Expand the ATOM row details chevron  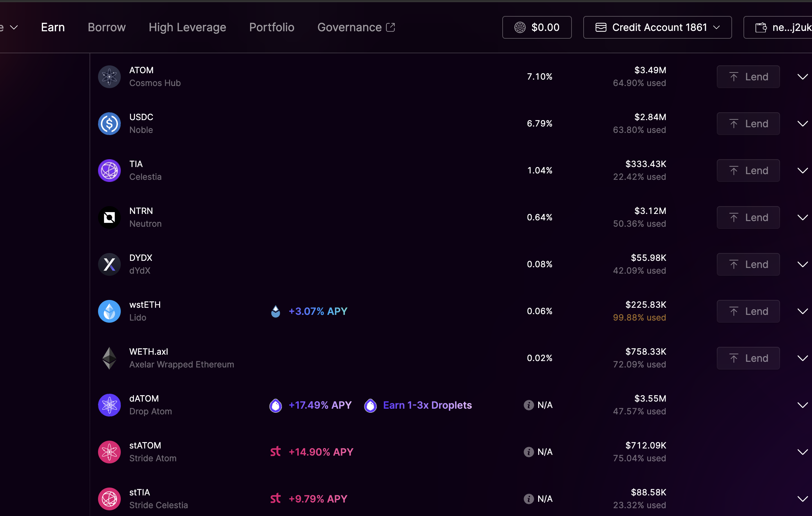click(802, 77)
